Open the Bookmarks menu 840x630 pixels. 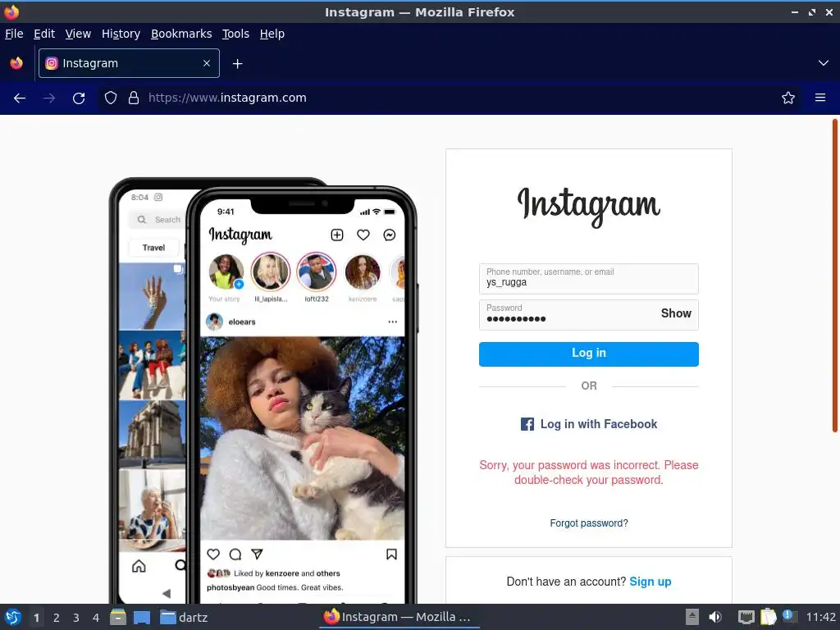[181, 34]
